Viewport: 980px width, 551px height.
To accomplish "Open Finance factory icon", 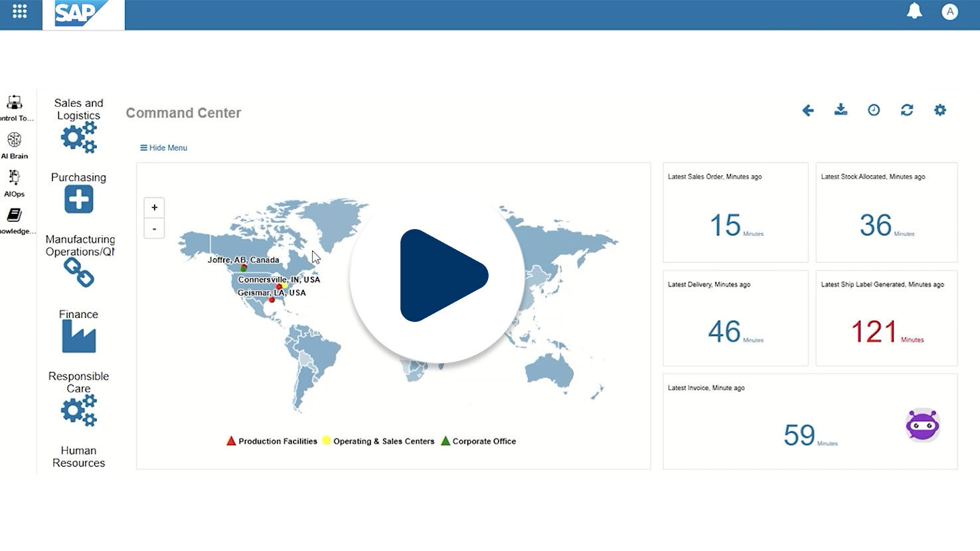I will pyautogui.click(x=79, y=337).
